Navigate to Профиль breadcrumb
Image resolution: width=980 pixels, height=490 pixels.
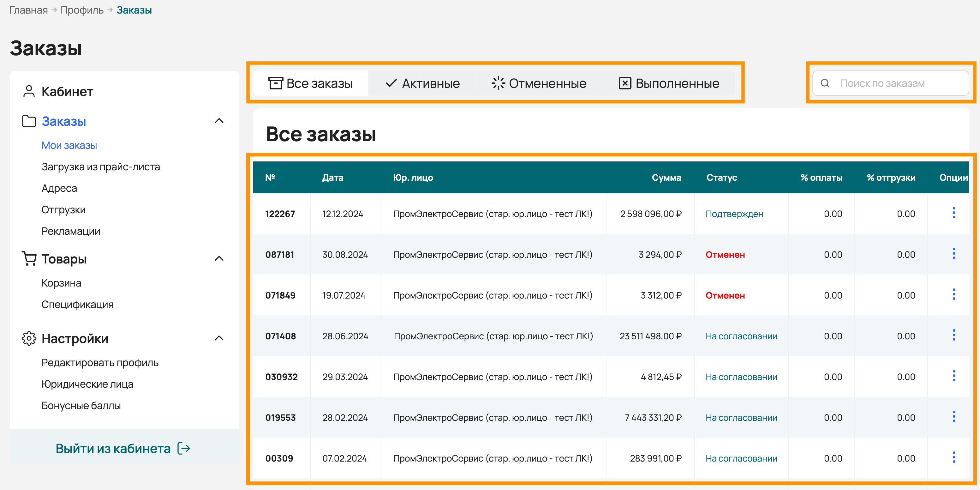pyautogui.click(x=82, y=10)
